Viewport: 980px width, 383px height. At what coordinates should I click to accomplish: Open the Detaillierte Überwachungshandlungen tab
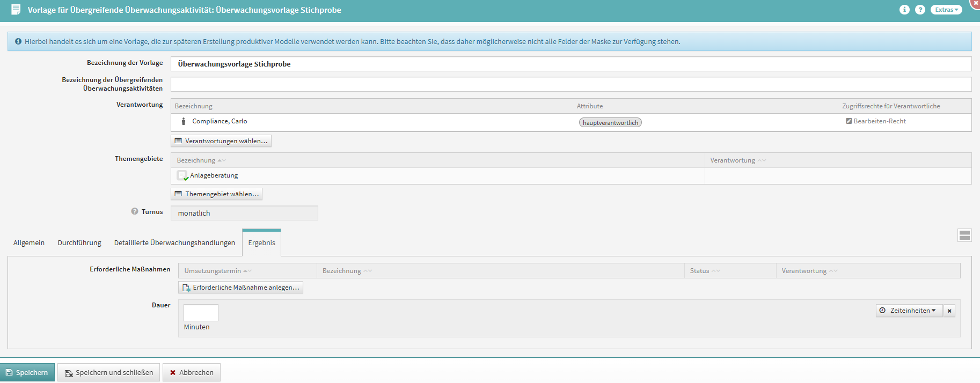coord(174,243)
